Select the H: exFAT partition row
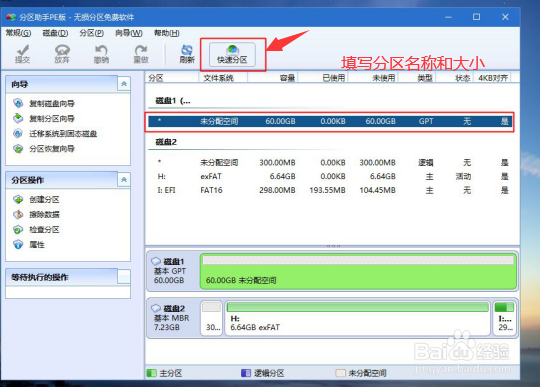This screenshot has width=540, height=387. (330, 176)
